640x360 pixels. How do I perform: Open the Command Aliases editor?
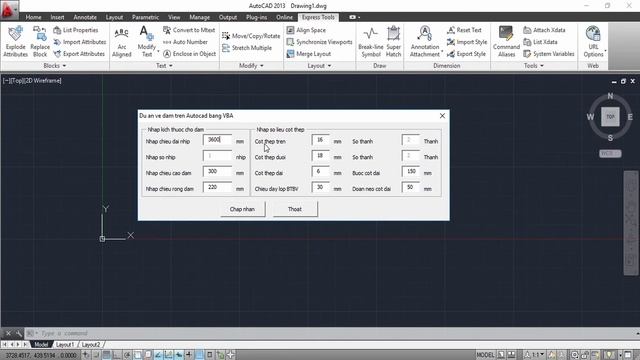(x=506, y=42)
